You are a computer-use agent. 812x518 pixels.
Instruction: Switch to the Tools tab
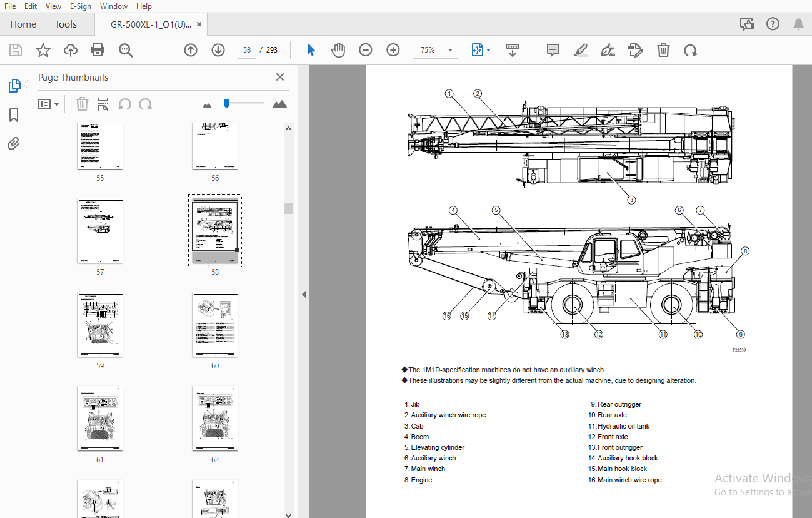(66, 24)
